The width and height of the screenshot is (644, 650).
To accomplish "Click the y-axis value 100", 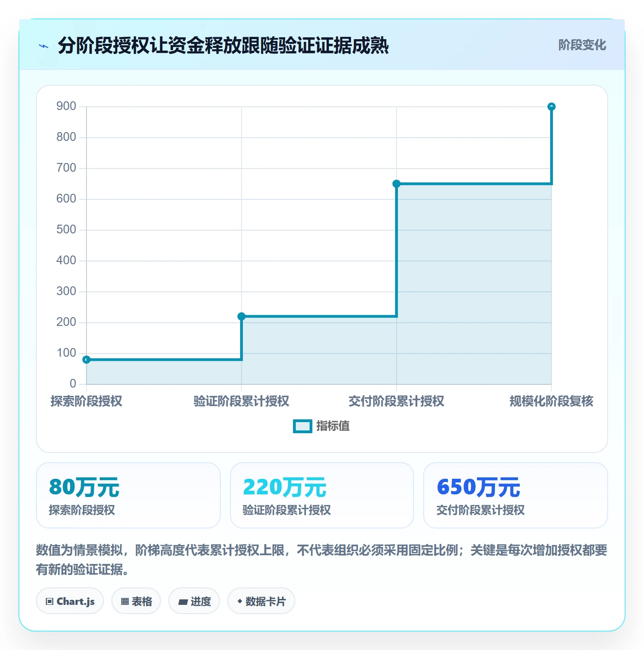I will [66, 353].
